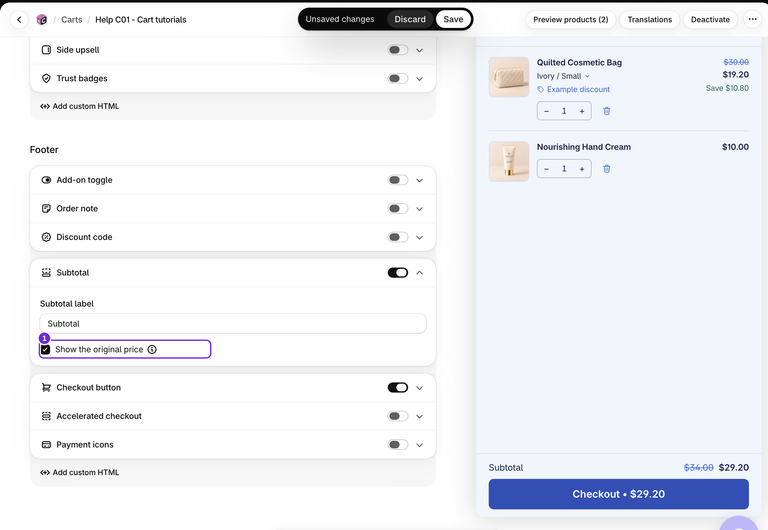Decrease Quilted Cosmetic Bag quantity
768x530 pixels.
click(547, 111)
